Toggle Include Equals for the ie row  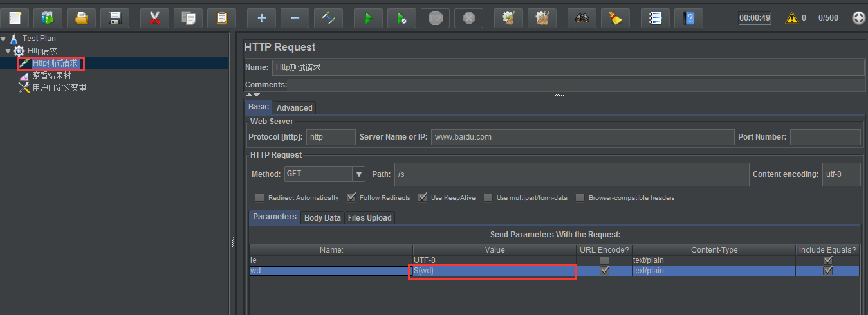click(x=828, y=260)
